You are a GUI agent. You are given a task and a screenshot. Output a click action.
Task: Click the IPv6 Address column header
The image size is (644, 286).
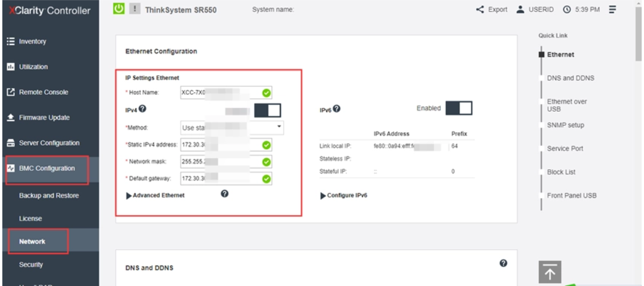(392, 134)
